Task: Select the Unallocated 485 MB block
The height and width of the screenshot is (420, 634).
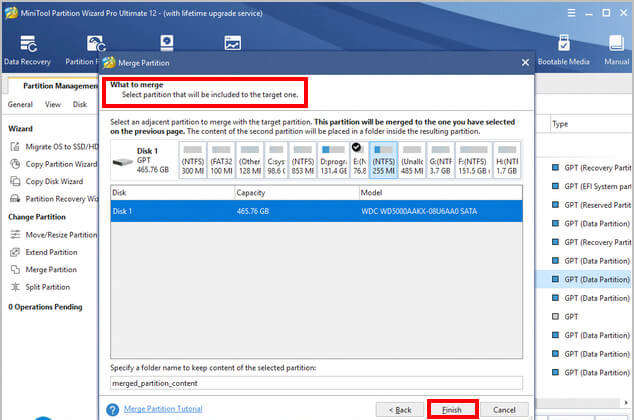Action: tap(412, 160)
